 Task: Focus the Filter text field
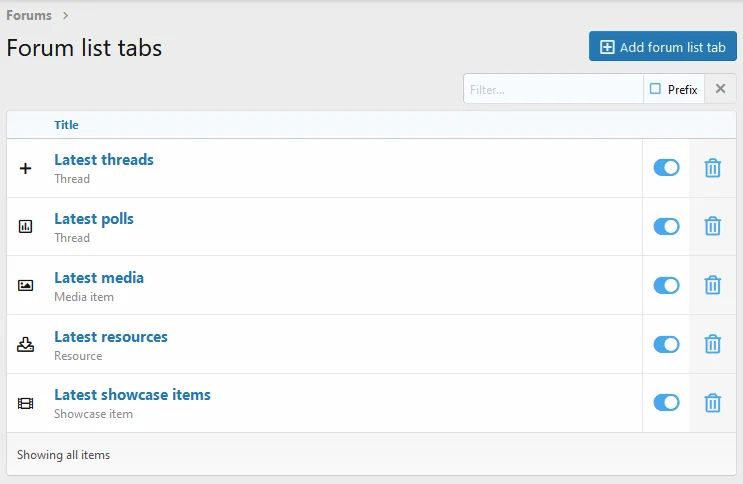point(553,89)
